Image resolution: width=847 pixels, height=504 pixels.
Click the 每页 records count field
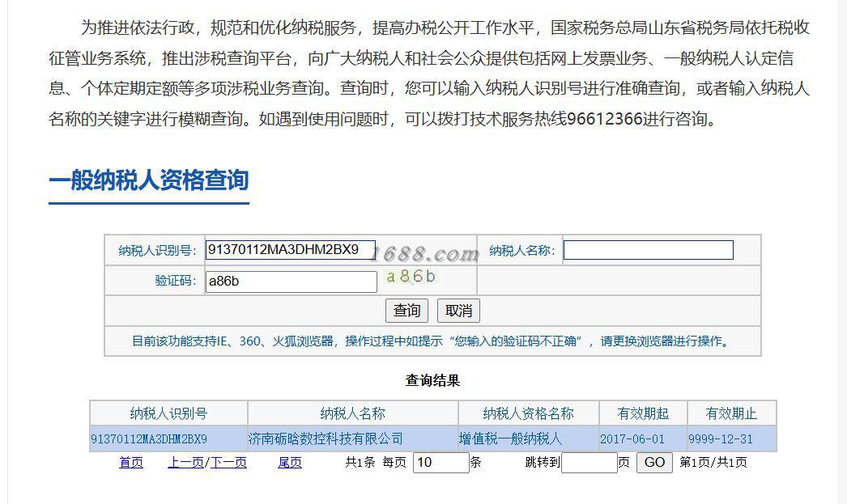pyautogui.click(x=441, y=463)
